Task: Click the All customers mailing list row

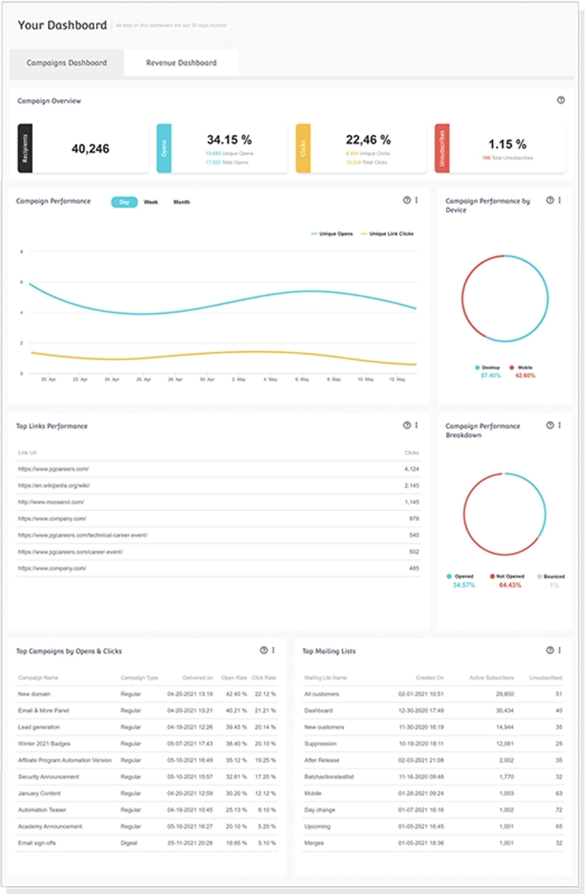Action: pos(321,694)
